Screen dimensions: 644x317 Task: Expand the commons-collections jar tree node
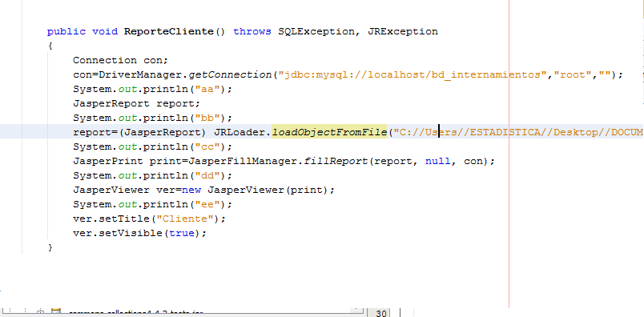pos(40,313)
